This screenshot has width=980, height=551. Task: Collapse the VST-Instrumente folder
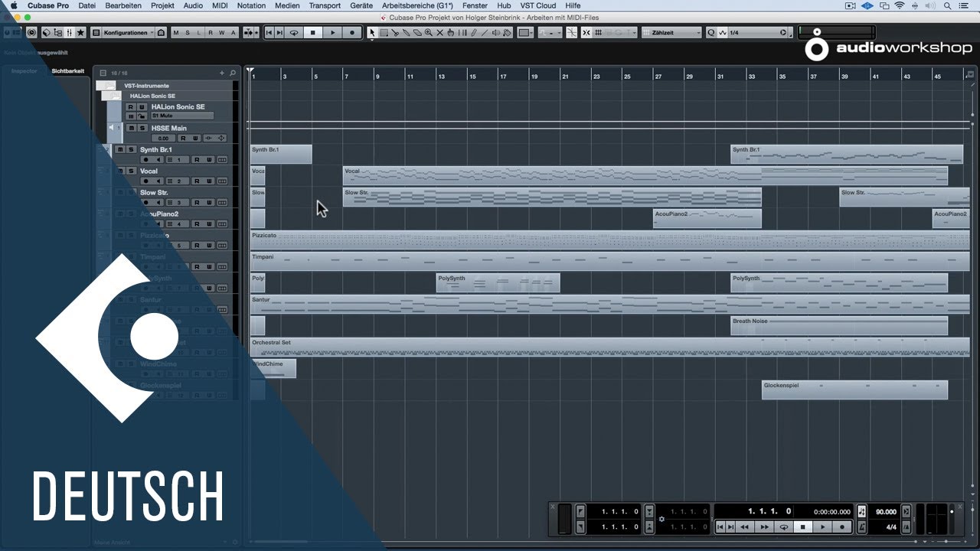pyautogui.click(x=106, y=85)
